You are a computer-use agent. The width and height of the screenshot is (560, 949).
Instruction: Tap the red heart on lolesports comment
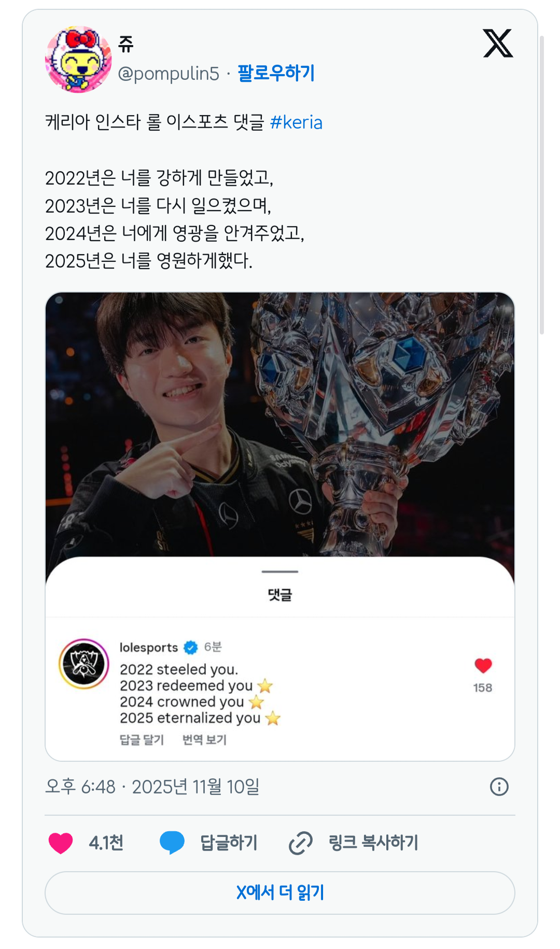click(x=483, y=665)
